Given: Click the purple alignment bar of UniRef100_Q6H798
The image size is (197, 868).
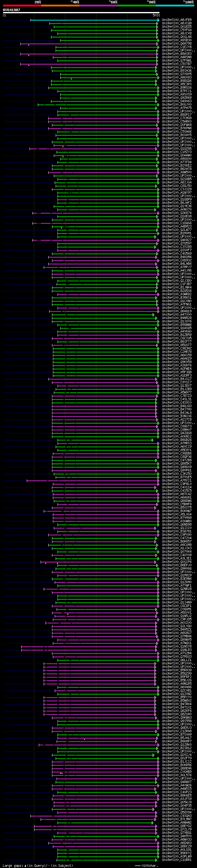Looking at the screenshot, I should point(89,43).
